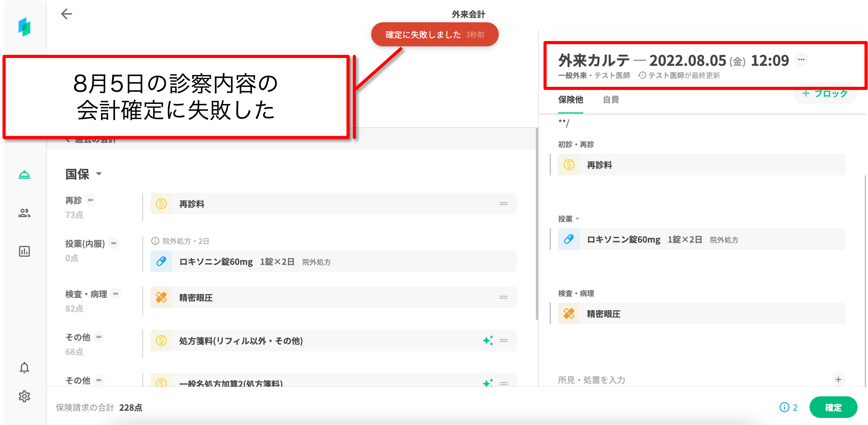Screen dimensions: 868x425
Task: Toggle the 検査・病理 section collapse button
Action: pos(115,294)
